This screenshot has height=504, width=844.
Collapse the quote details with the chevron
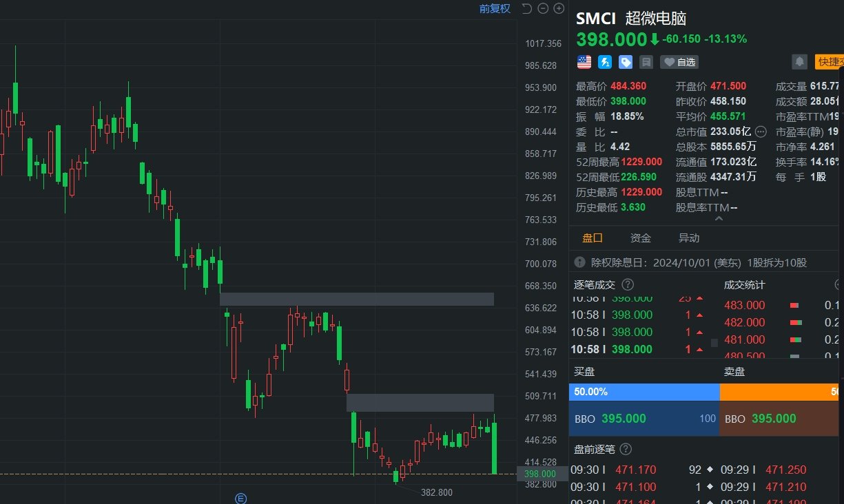718,218
